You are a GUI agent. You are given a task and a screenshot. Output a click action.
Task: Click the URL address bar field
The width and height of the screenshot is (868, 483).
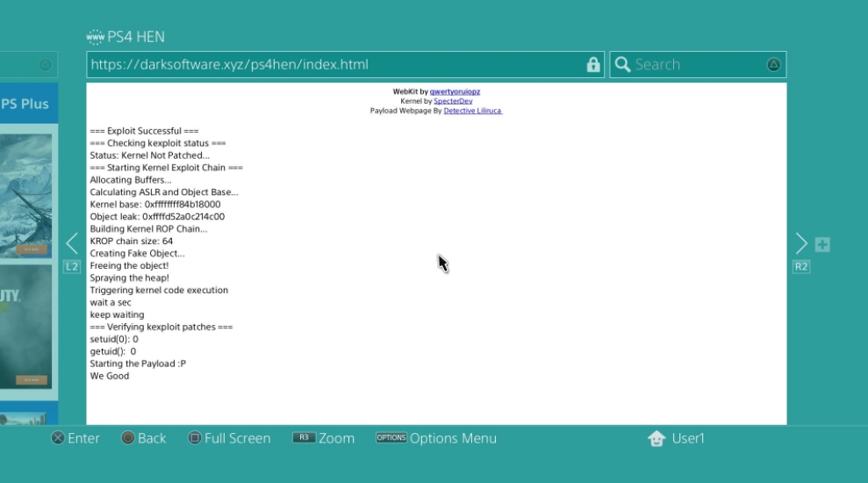334,65
